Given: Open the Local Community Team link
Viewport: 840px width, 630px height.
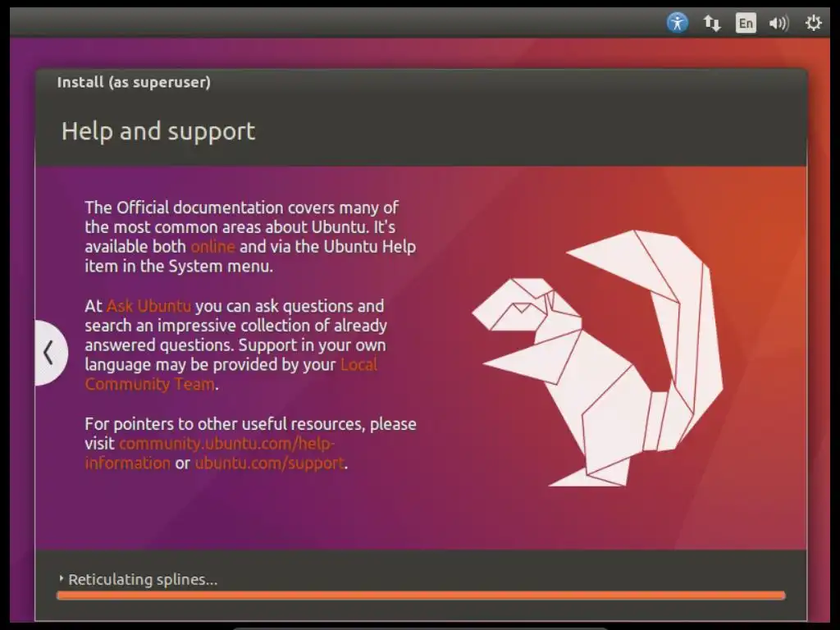Looking at the screenshot, I should 231,374.
